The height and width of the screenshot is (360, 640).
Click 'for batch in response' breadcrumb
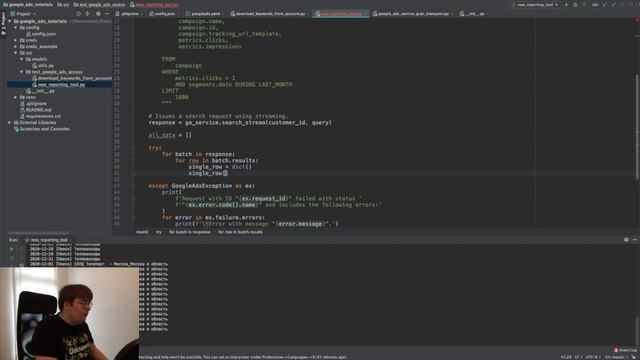189,232
